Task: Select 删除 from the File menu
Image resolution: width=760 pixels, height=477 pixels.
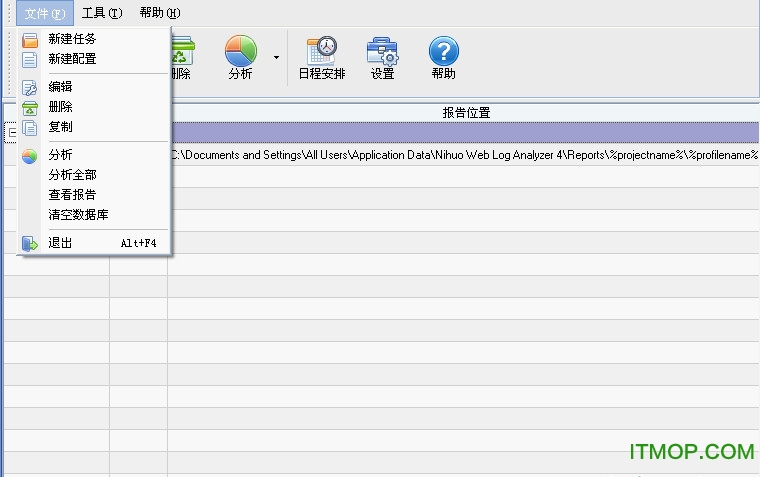Action: [x=60, y=107]
